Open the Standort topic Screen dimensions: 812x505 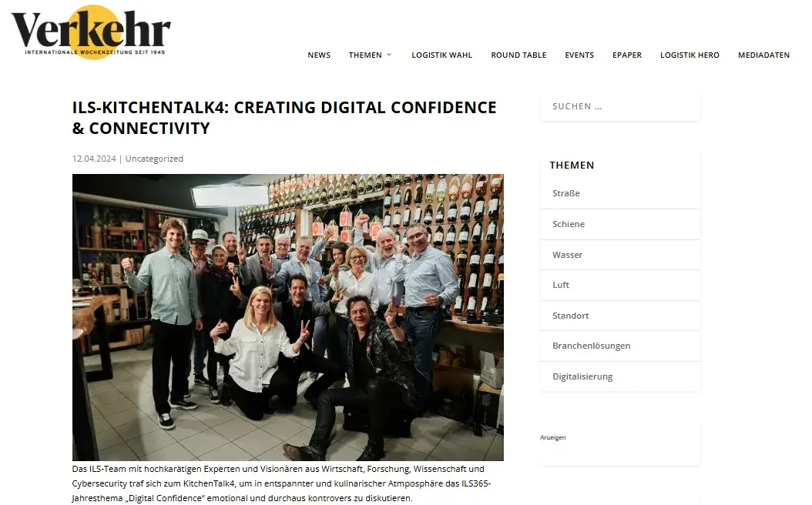tap(620, 316)
